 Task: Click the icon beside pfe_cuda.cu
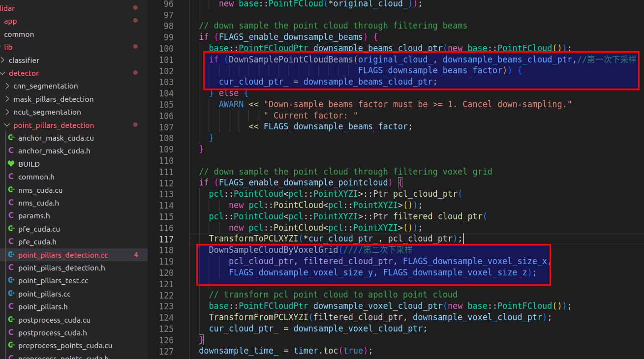(x=11, y=229)
